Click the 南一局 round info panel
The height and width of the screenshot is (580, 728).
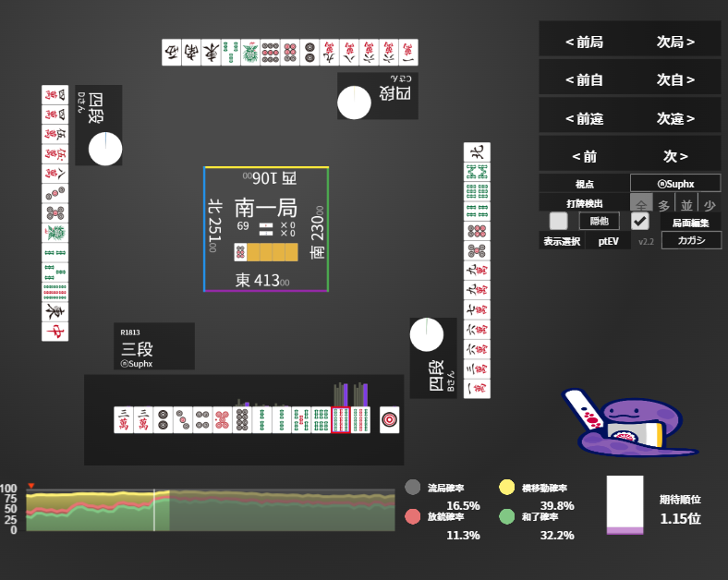(x=266, y=229)
